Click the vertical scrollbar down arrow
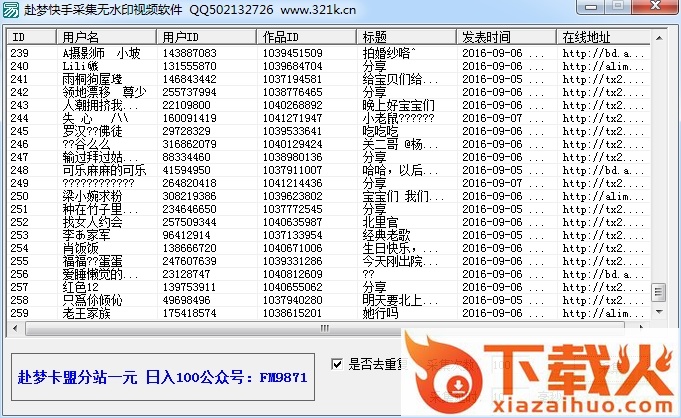The height and width of the screenshot is (418, 681). (659, 312)
